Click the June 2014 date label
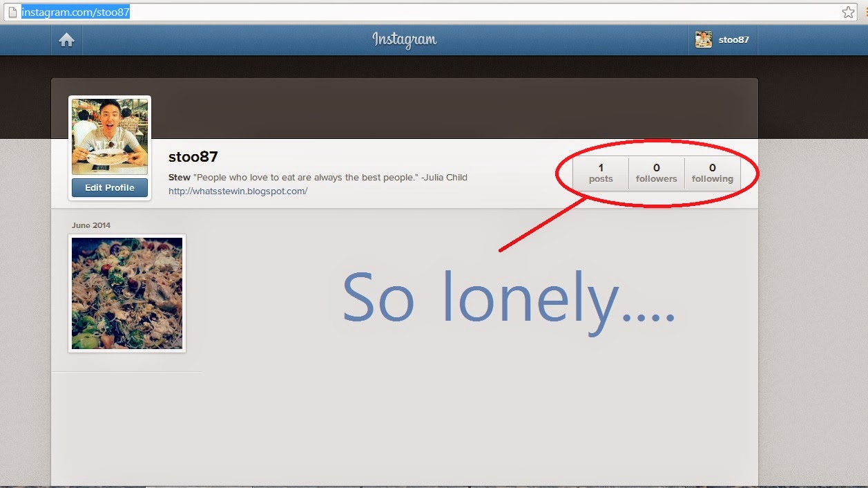 click(x=91, y=225)
